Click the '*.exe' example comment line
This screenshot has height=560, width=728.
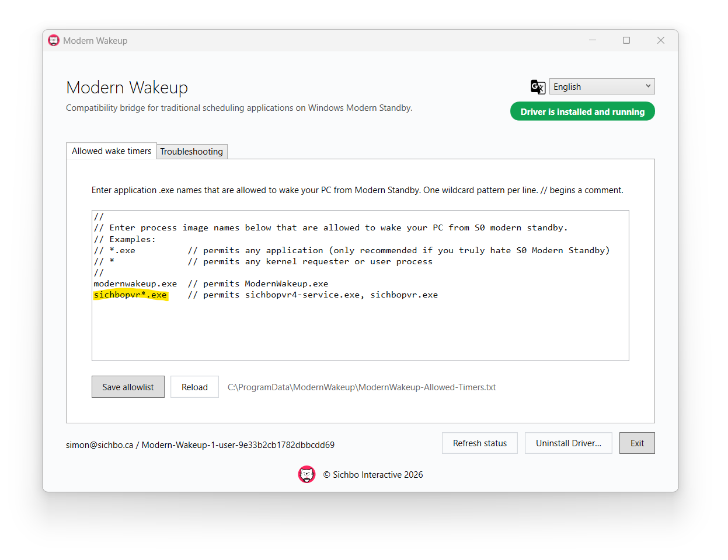(351, 250)
